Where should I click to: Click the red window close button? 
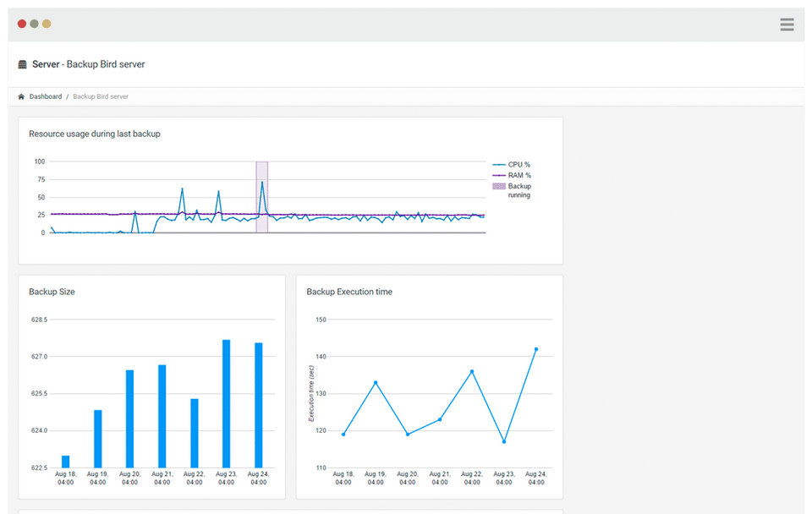[22, 24]
